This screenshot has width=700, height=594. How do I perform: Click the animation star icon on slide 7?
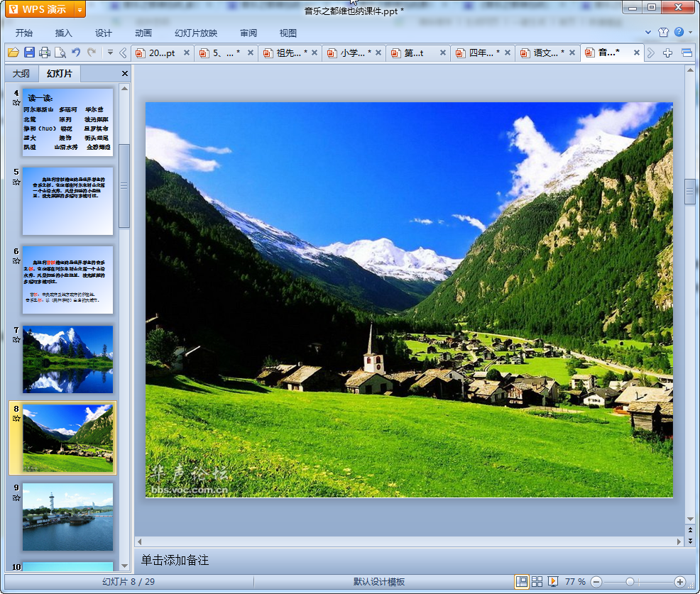click(16, 340)
